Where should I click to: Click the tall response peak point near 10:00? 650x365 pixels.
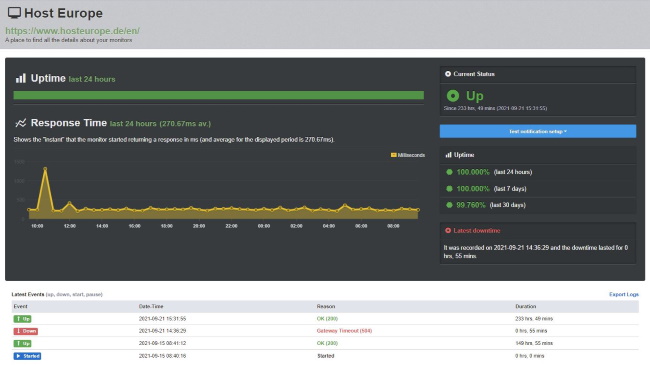[x=45, y=169]
